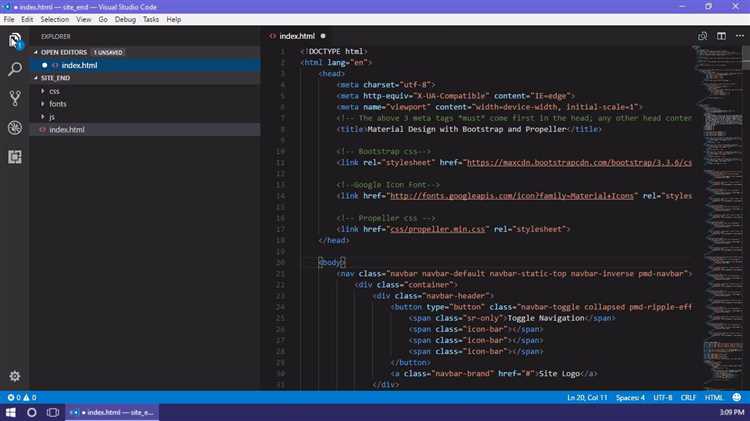Image resolution: width=750 pixels, height=421 pixels.
Task: Click the taskbar clock showing 3:09 PM
Action: [x=732, y=412]
